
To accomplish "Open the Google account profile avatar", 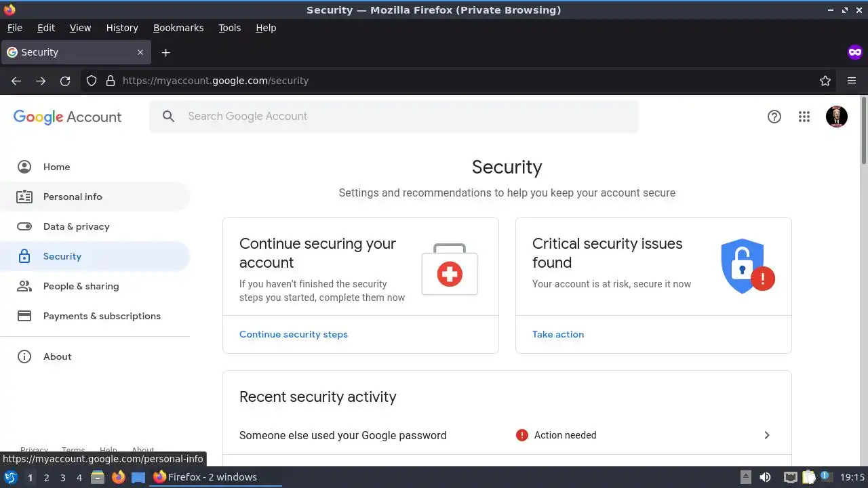I will [x=837, y=117].
